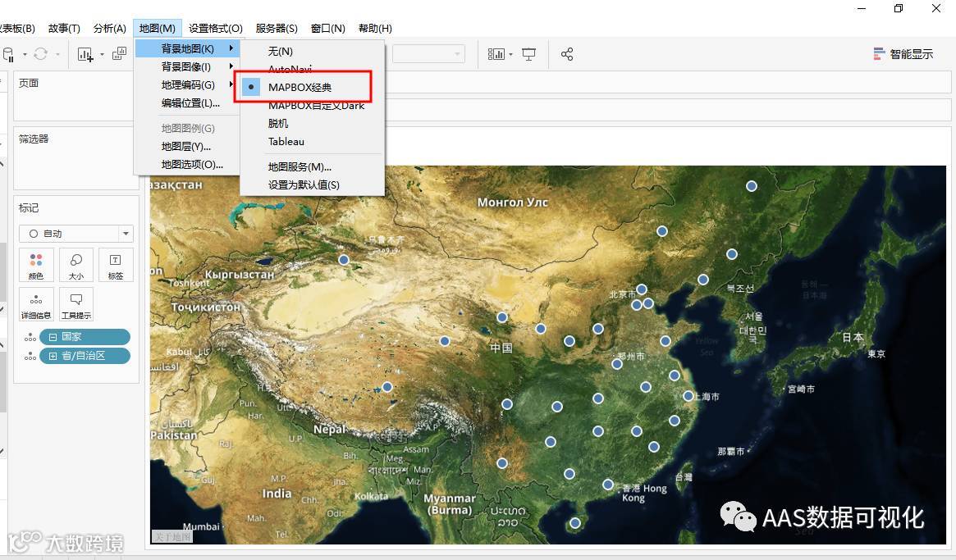
Task: Click greyed-out 地图图例(G) menu entry
Action: coord(187,128)
